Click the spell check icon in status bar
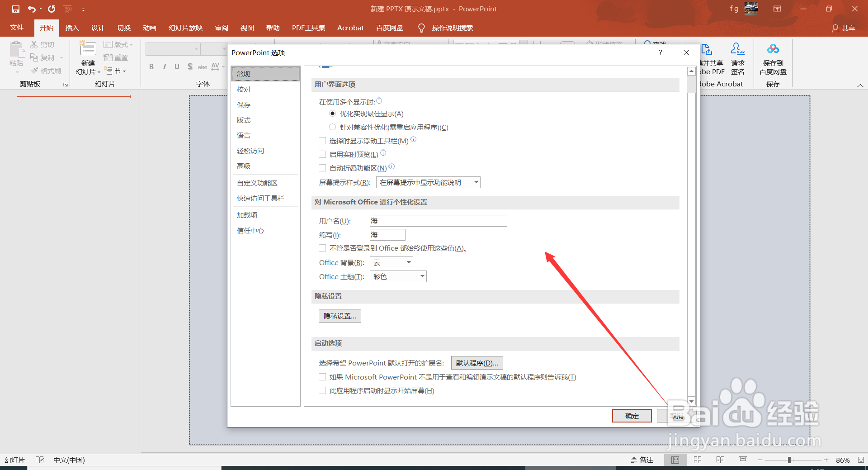Screen dimensions: 868x470 40,460
